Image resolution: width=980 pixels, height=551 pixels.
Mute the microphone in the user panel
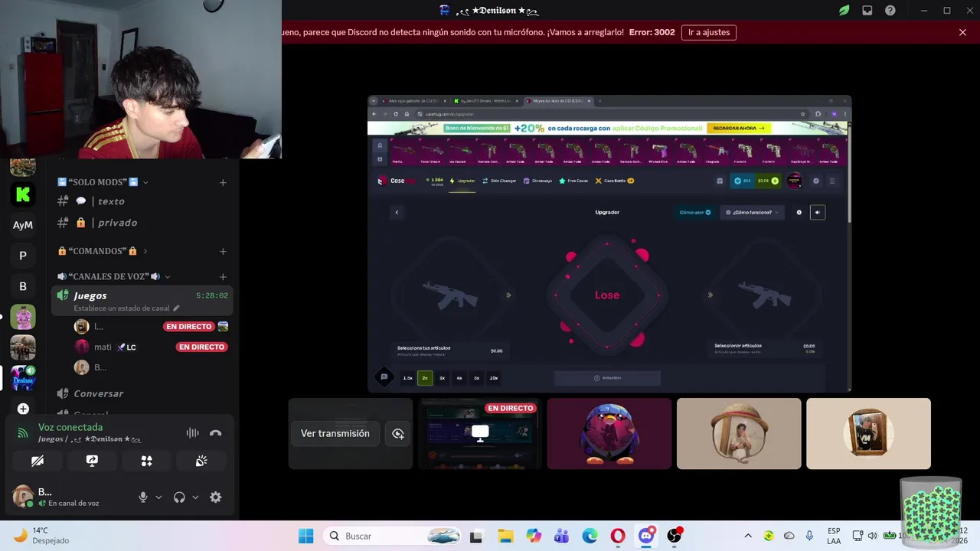(142, 497)
